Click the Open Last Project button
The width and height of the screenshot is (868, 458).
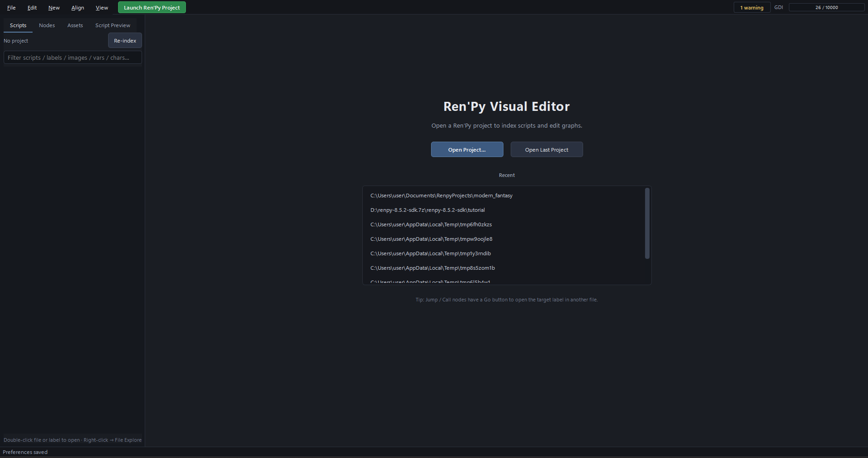pyautogui.click(x=547, y=150)
